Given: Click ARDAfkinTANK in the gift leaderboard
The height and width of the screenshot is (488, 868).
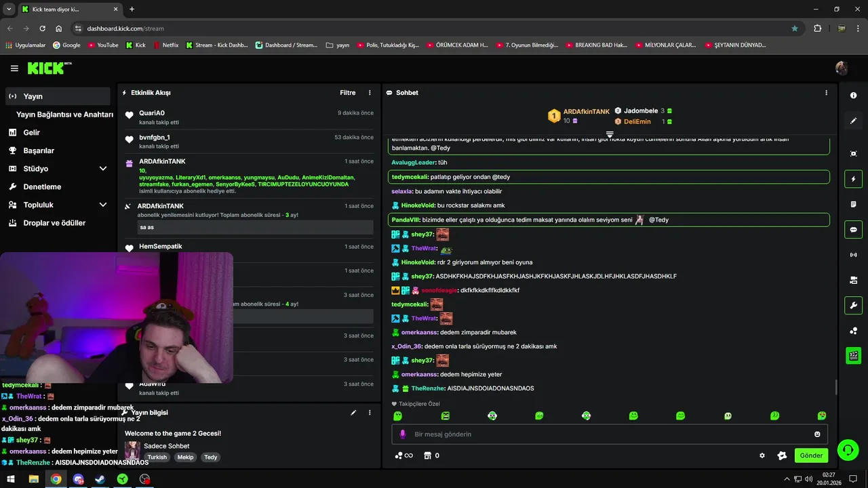Looking at the screenshot, I should pos(586,111).
